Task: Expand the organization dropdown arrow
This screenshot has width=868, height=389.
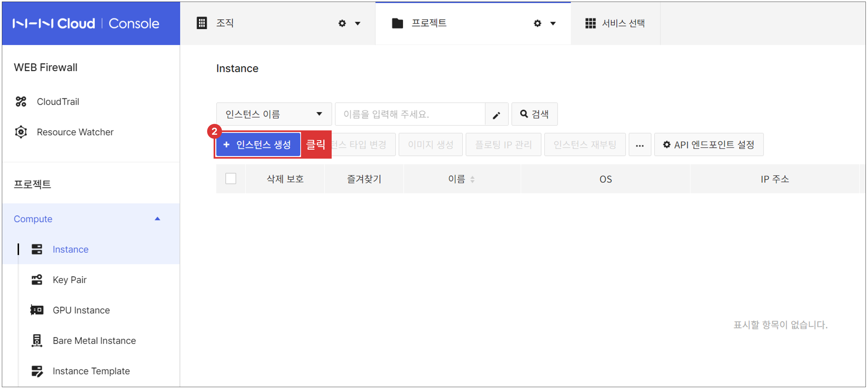Action: 358,23
